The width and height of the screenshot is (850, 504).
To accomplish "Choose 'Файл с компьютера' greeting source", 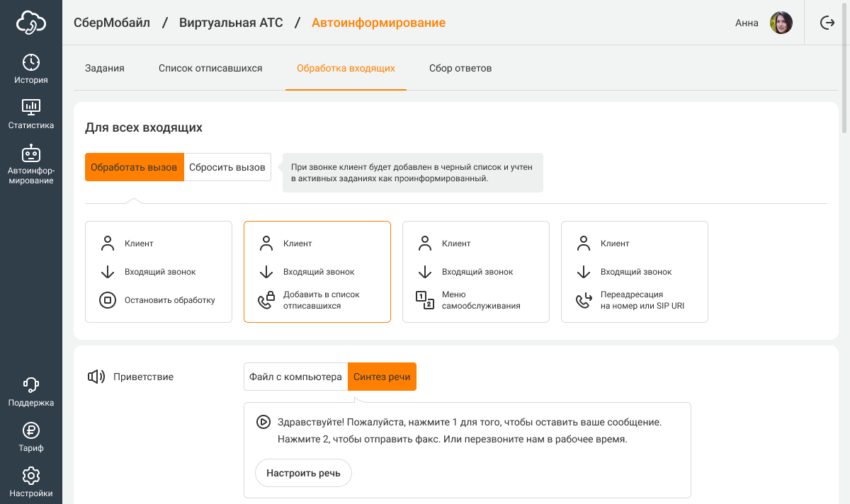I will [295, 377].
